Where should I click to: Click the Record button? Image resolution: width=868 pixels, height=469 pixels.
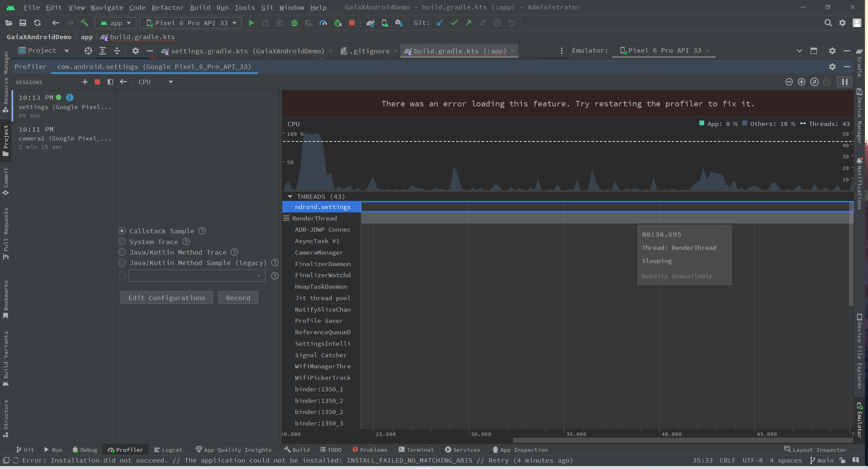click(238, 298)
